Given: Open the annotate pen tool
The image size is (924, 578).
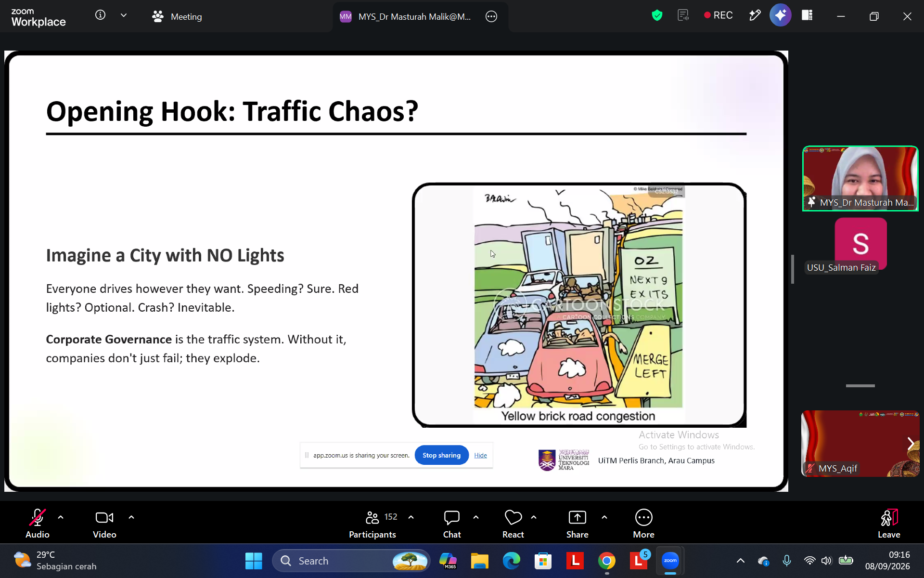Looking at the screenshot, I should (755, 15).
